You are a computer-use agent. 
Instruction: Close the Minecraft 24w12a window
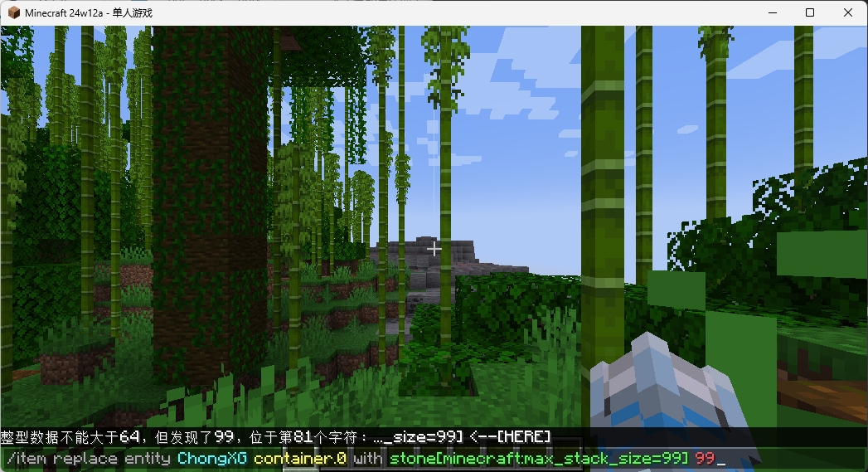847,12
